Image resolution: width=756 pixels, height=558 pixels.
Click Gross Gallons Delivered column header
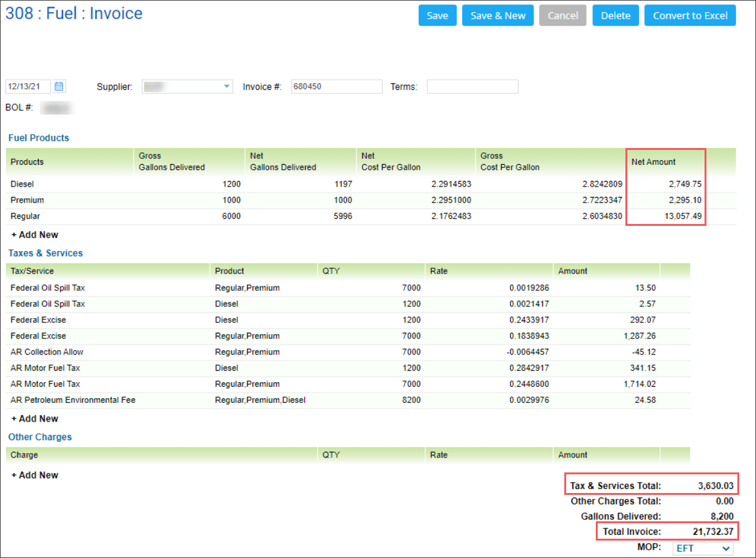[172, 162]
